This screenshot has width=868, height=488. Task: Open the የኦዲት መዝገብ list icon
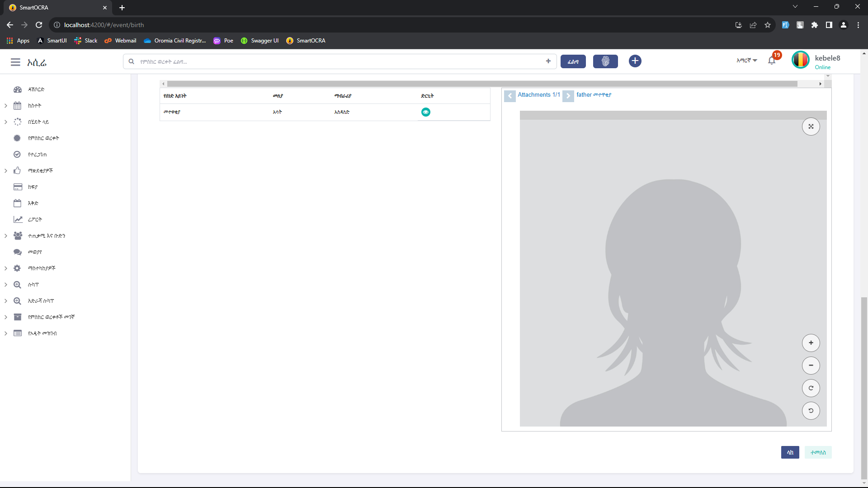18,333
